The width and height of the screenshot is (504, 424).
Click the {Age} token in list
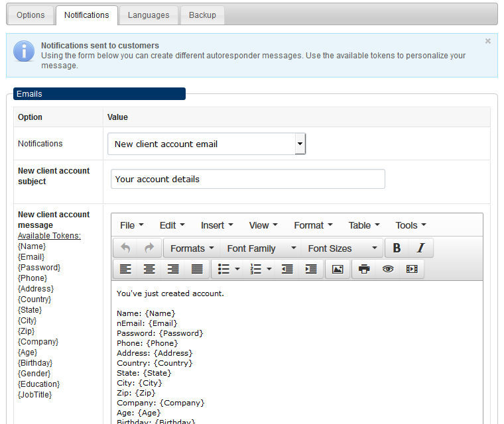(x=28, y=352)
